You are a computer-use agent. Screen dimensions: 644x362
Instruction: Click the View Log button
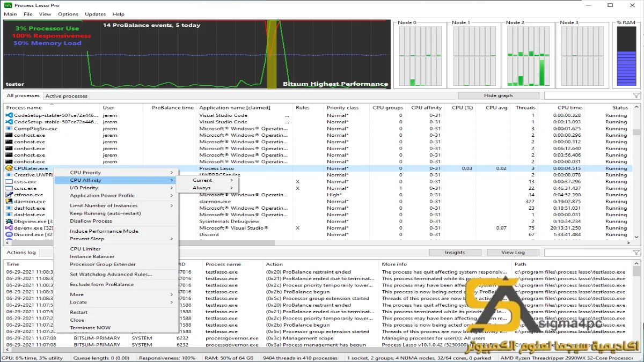coord(513,252)
